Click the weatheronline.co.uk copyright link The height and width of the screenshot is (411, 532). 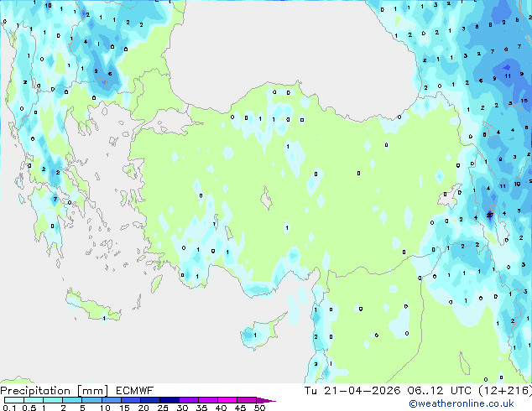(x=462, y=403)
